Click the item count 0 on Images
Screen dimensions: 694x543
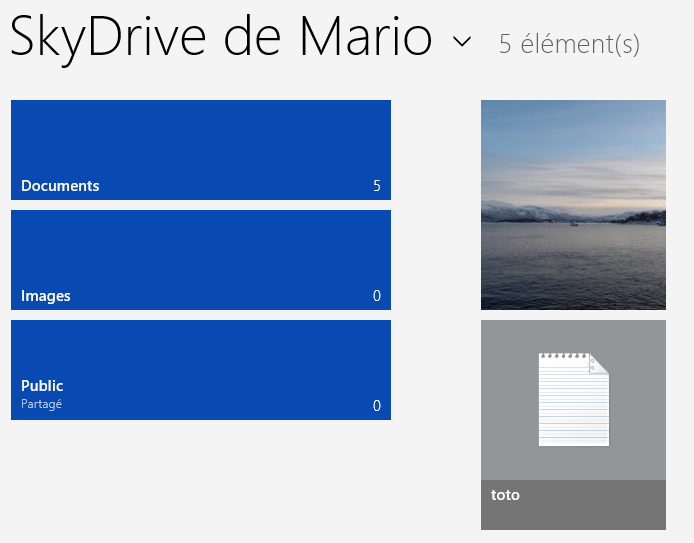377,296
